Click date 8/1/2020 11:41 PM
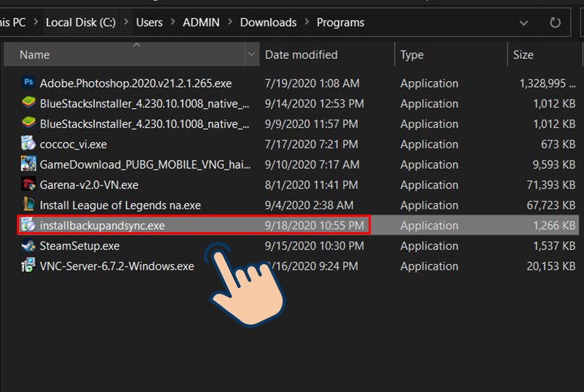 [x=312, y=185]
